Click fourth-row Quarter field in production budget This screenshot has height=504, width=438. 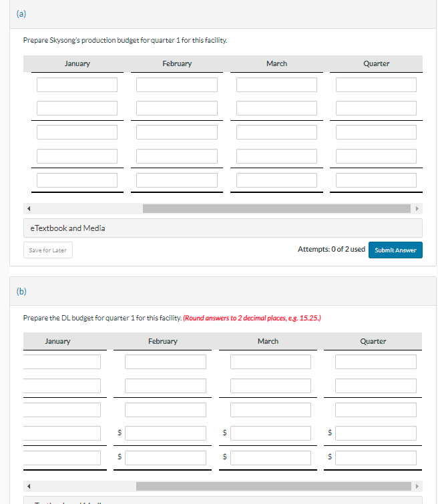(376, 156)
